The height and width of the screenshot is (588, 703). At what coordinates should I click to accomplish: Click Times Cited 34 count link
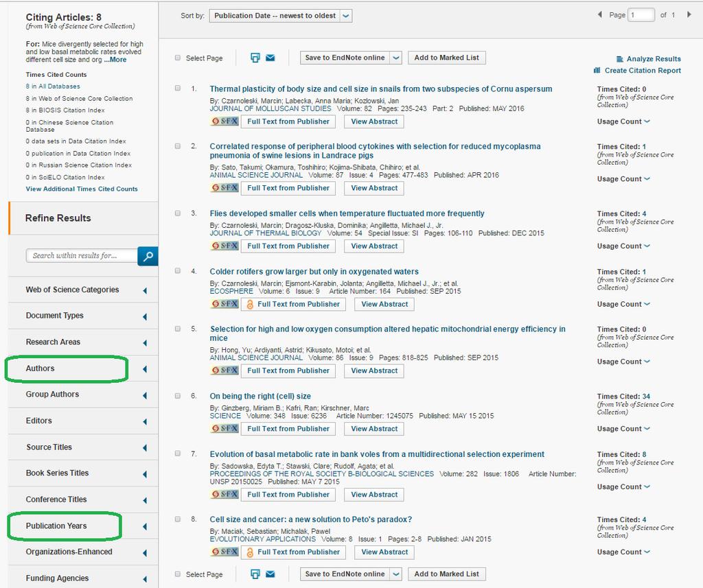click(x=646, y=397)
